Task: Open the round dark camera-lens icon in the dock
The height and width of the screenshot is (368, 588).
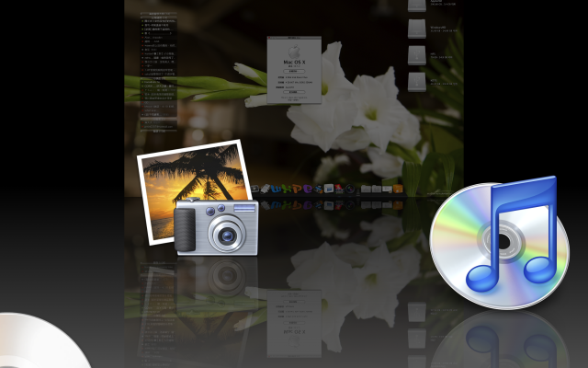Action: point(350,189)
